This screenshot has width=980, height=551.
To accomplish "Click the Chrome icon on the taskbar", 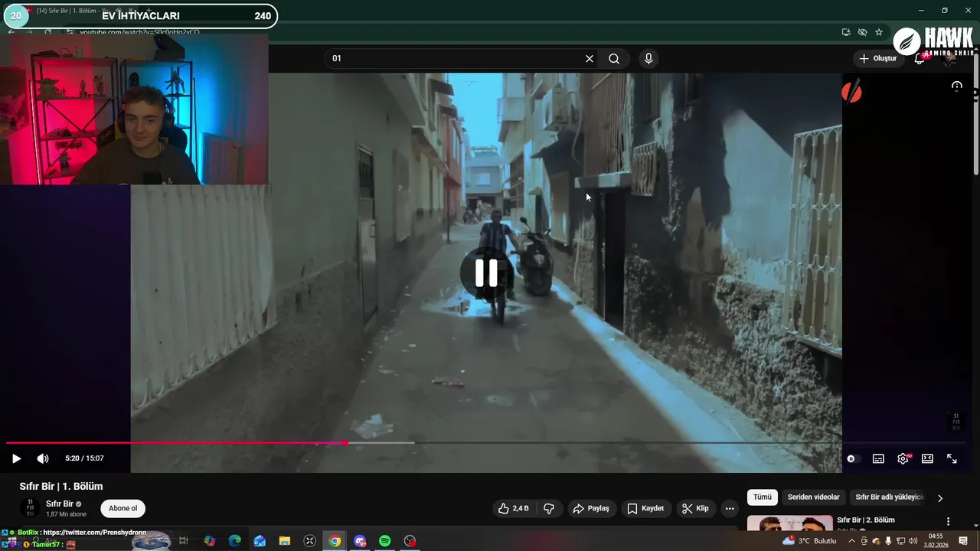I will click(335, 541).
